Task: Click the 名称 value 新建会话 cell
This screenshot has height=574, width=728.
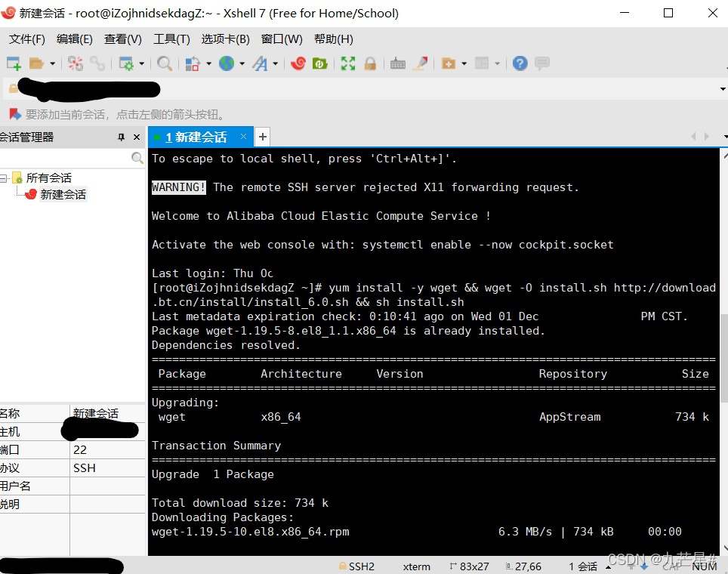Action: coord(107,413)
